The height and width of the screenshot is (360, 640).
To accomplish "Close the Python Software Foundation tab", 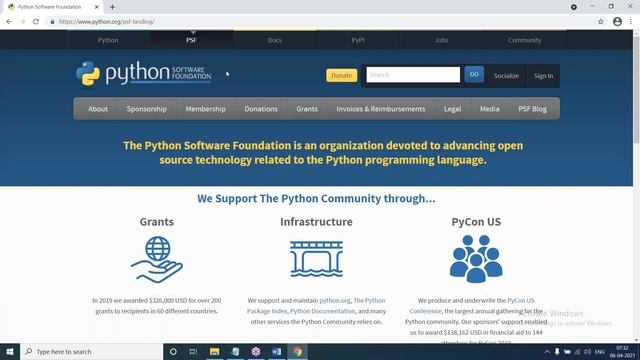I will pyautogui.click(x=97, y=7).
